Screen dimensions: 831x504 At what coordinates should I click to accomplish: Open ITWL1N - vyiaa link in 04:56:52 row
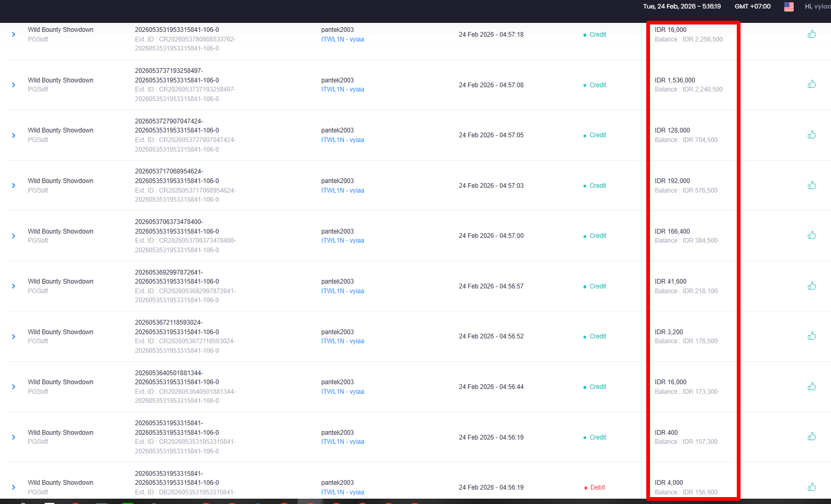pos(343,341)
